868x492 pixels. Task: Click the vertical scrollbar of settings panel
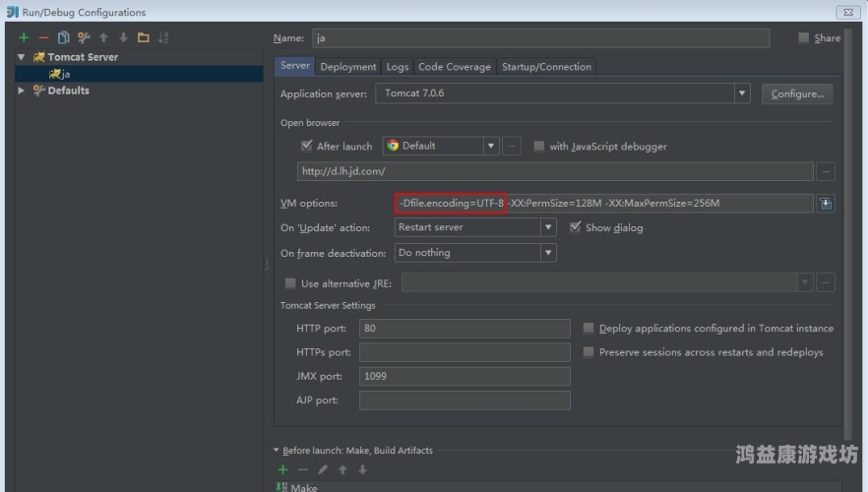point(847,232)
